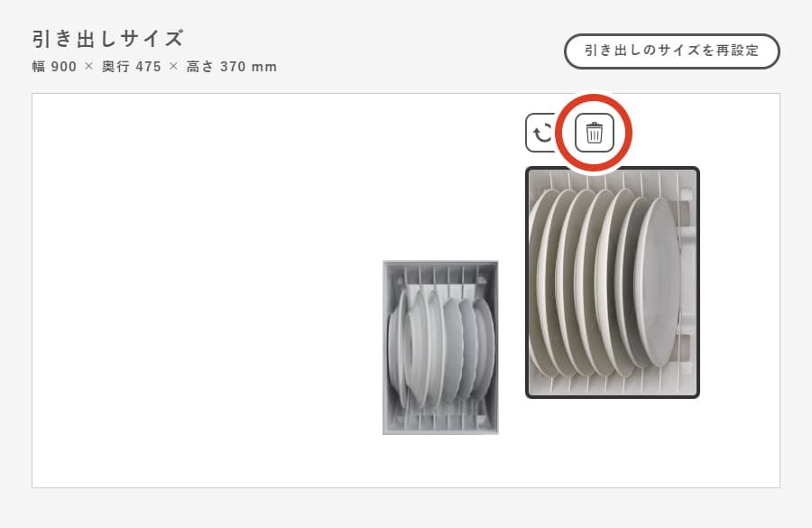812x528 pixels.
Task: Click the 高さ 370 mm height value
Action: pos(232,67)
